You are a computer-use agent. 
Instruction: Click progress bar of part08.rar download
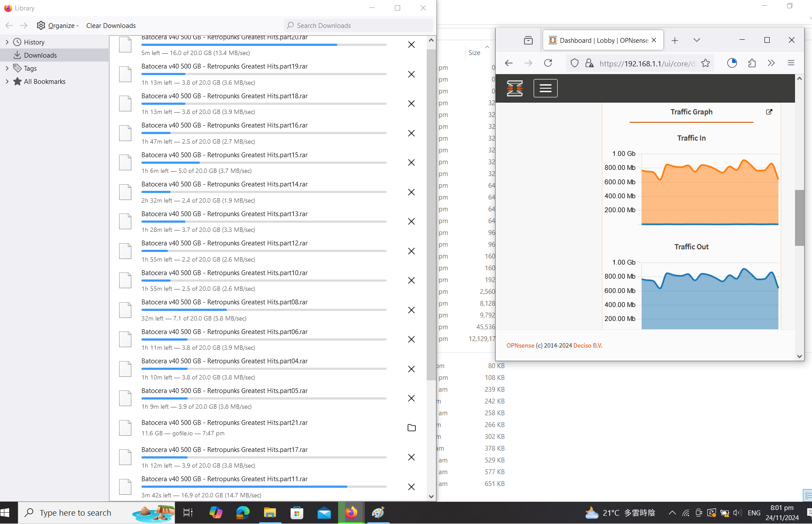[264, 310]
